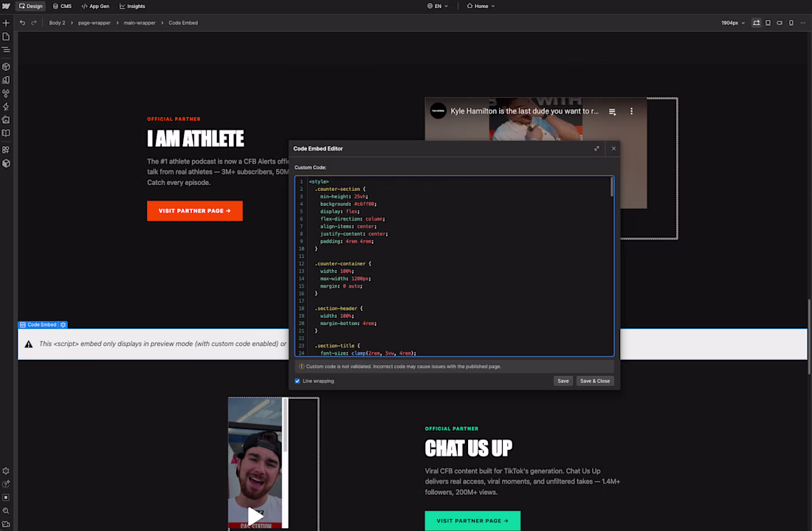Click the orange OFFICIAL PARTNER label
812x531 pixels.
pos(173,119)
